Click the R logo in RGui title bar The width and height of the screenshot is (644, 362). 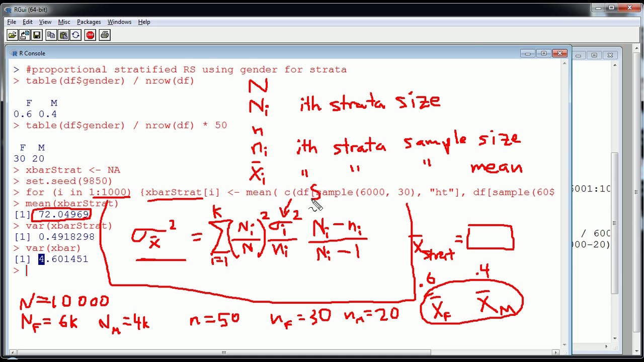click(8, 10)
